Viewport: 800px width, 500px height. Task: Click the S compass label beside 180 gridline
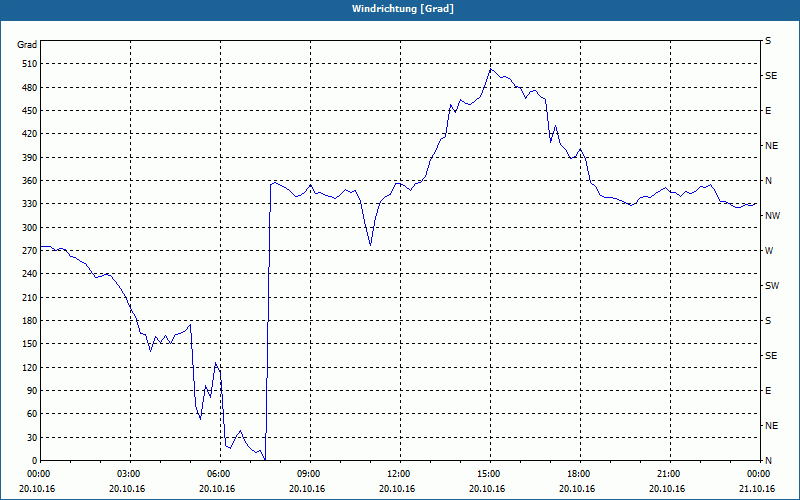point(768,321)
